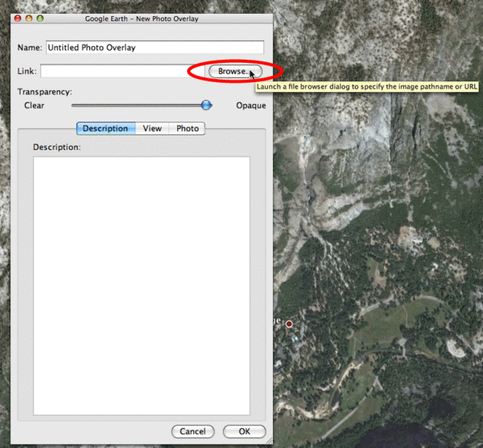Click the blue transparency slider handle
Viewport: 483px width, 448px height.
(206, 105)
